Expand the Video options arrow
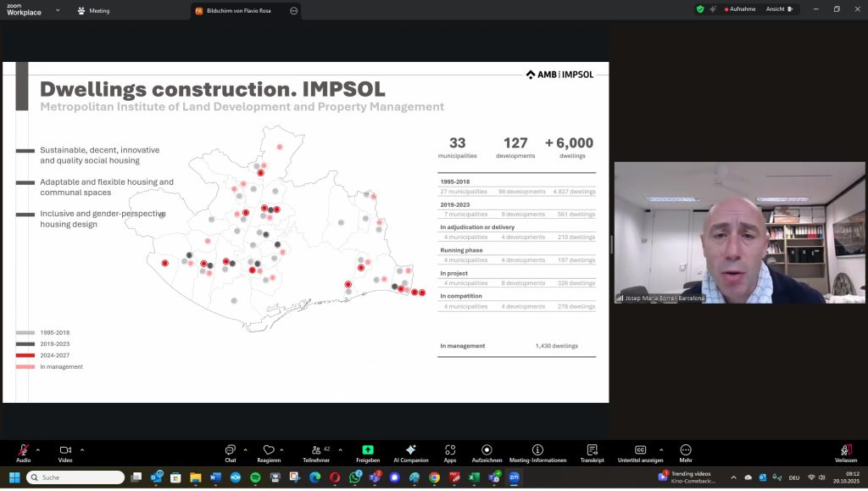The image size is (868, 491). point(82,449)
